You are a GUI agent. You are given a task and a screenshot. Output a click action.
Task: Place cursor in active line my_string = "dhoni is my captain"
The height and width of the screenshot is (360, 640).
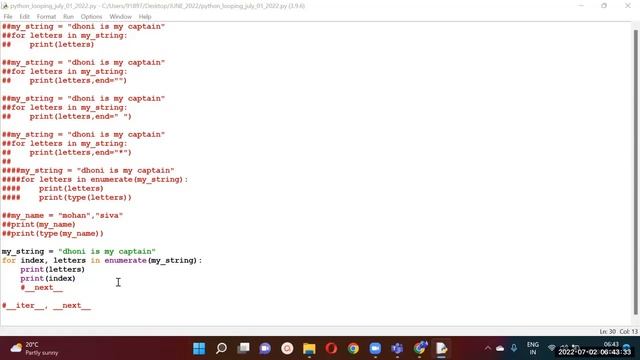pos(78,251)
